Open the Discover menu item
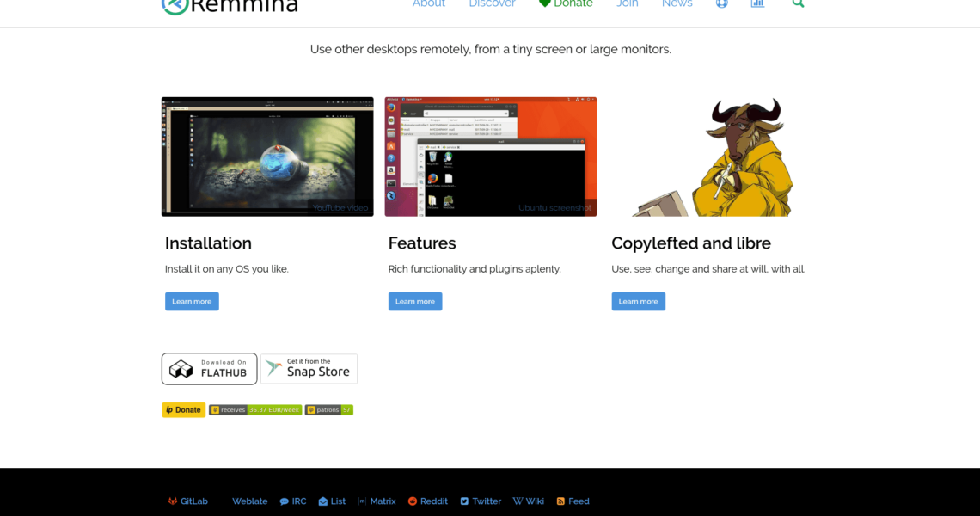 (492, 4)
